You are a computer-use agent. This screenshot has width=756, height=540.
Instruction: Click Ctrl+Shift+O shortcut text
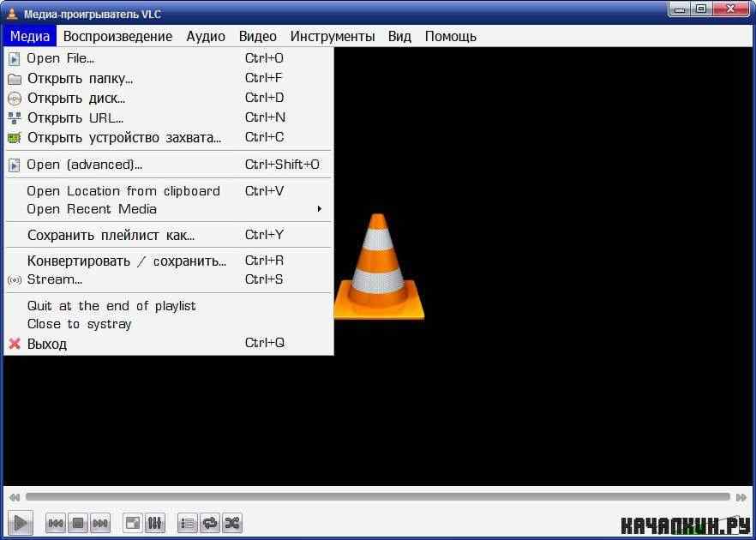click(x=282, y=165)
